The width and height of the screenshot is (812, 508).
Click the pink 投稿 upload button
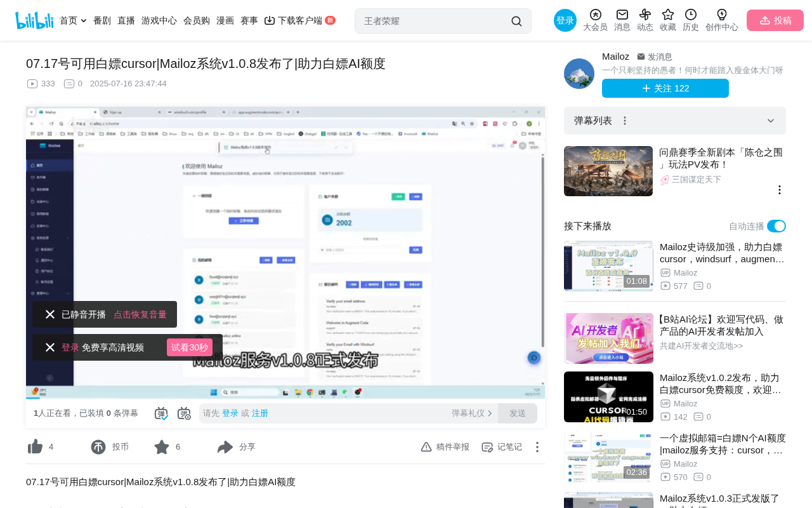point(775,20)
